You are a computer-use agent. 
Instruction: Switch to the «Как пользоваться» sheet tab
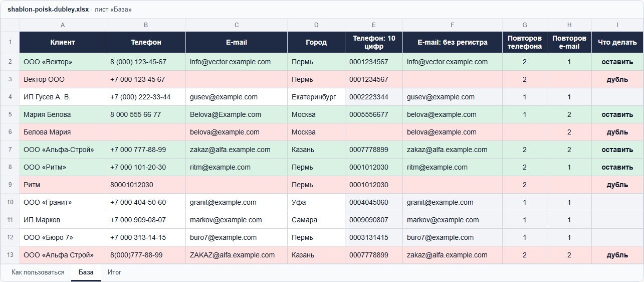tap(38, 272)
